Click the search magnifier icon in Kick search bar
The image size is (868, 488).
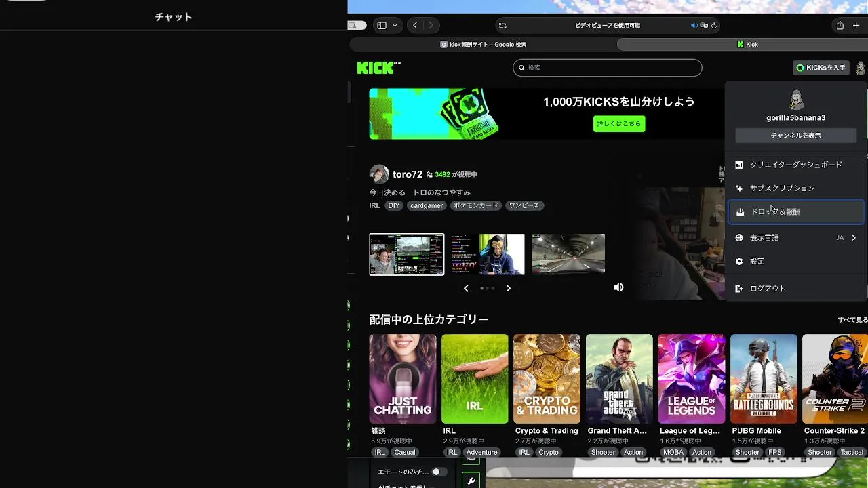click(521, 68)
